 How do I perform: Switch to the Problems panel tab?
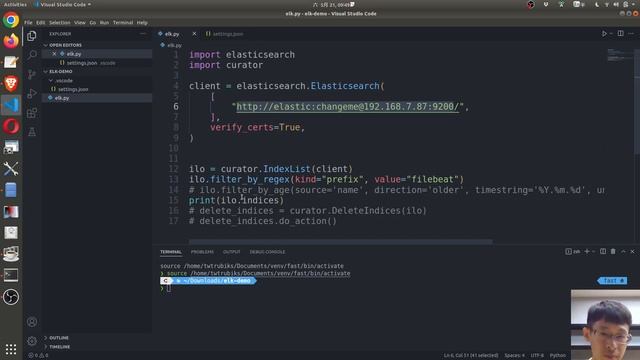(x=202, y=252)
